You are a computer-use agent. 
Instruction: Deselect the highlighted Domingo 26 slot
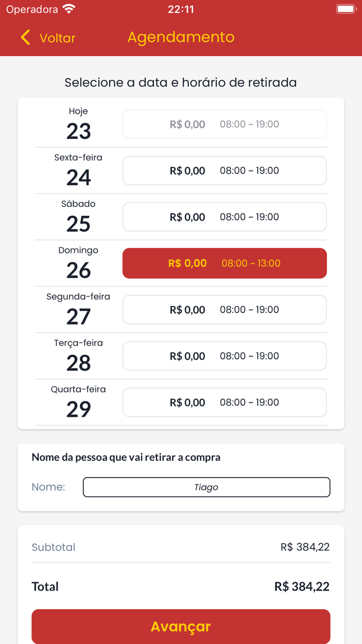click(x=224, y=263)
